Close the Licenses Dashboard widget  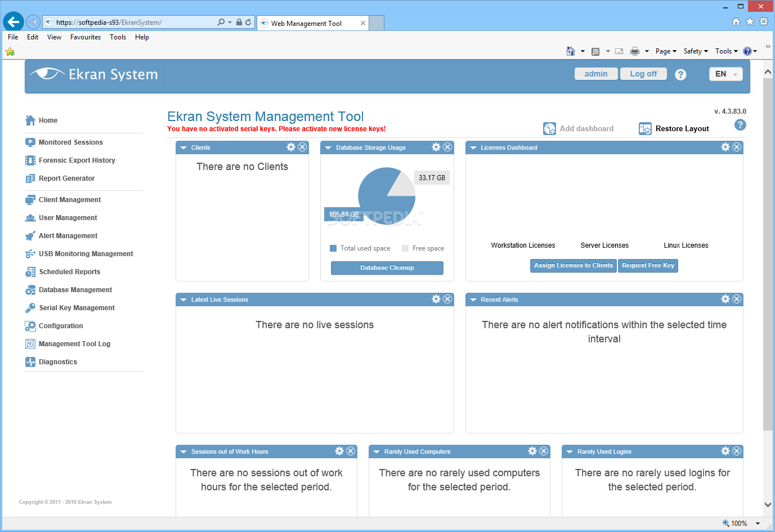(737, 147)
